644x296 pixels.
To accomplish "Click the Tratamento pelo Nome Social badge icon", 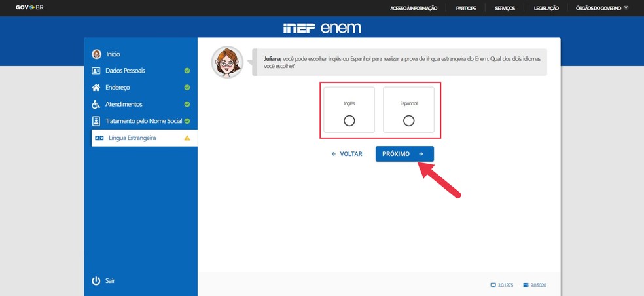I will pos(96,121).
